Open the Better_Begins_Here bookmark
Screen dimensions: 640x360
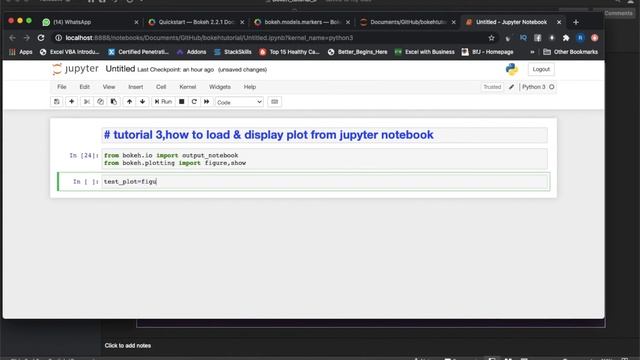click(358, 52)
